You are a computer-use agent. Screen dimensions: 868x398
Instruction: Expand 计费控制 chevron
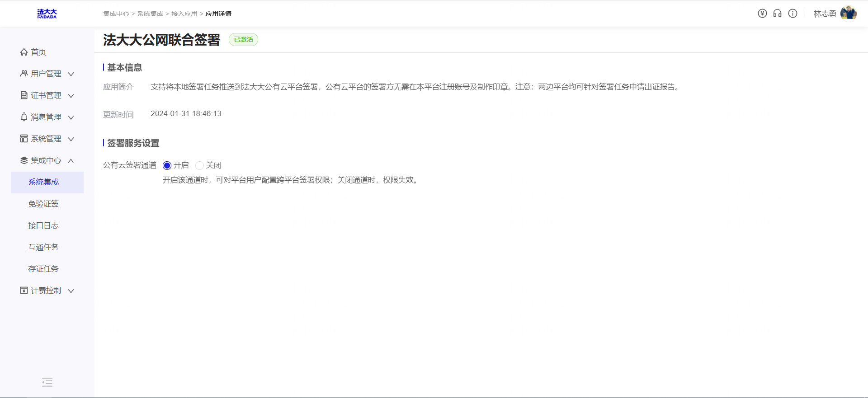71,291
